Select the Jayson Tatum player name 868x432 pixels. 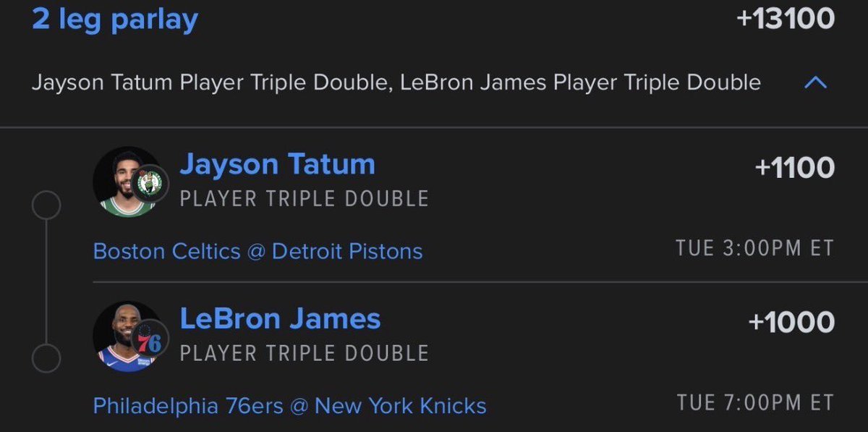point(277,166)
